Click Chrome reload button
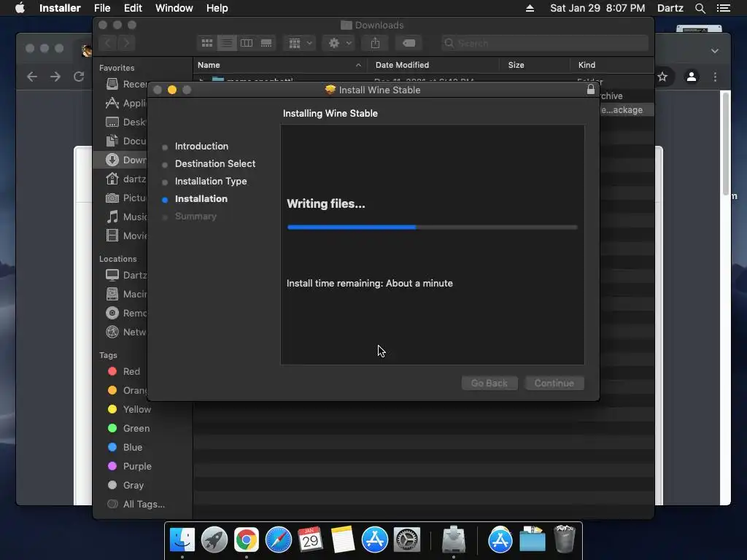Viewport: 747px width, 560px height. 79,77
